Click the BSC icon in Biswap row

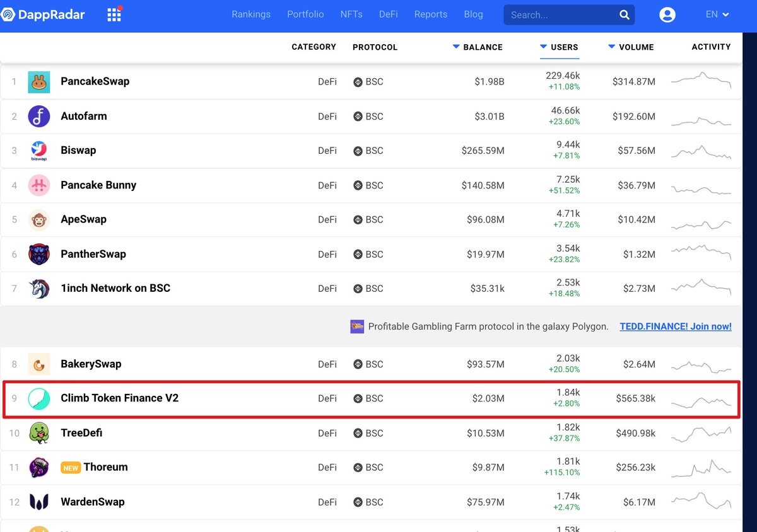pos(358,151)
